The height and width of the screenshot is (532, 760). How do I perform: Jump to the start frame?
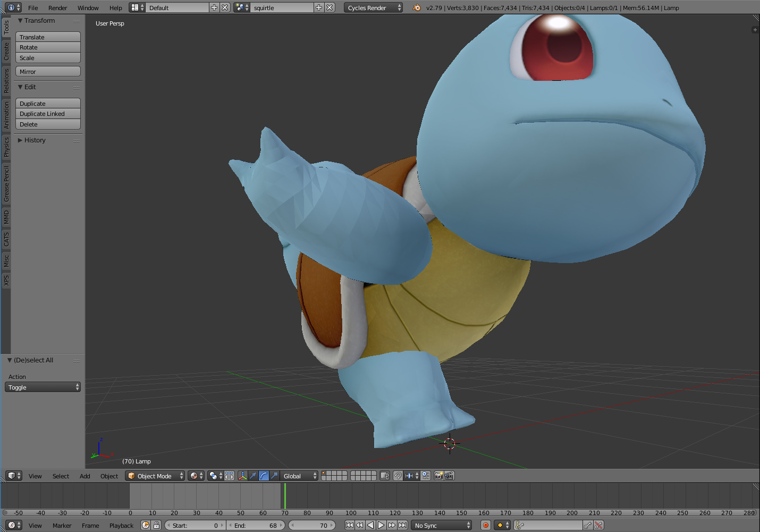point(349,525)
